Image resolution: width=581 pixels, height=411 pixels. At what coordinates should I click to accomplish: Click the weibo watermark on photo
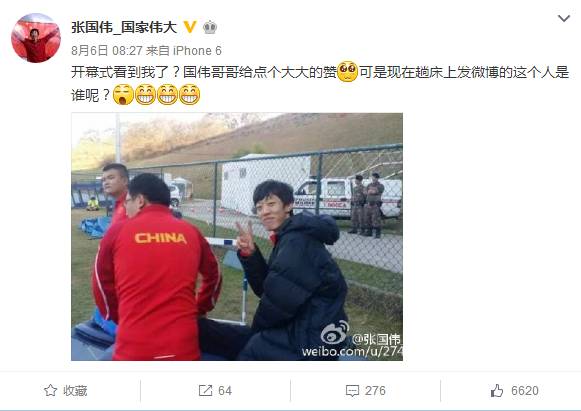coord(352,340)
